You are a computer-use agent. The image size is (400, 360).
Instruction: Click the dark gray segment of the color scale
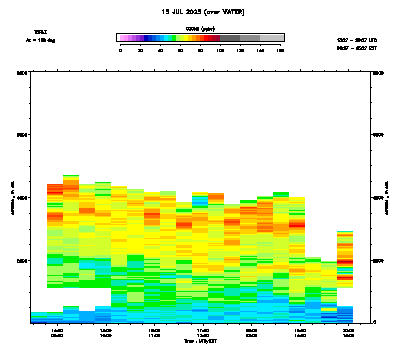230,38
